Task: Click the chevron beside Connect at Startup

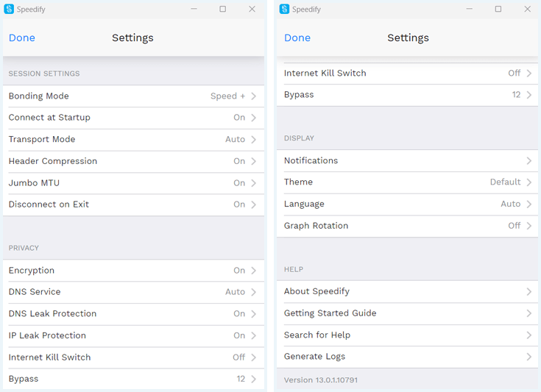Action: 254,118
